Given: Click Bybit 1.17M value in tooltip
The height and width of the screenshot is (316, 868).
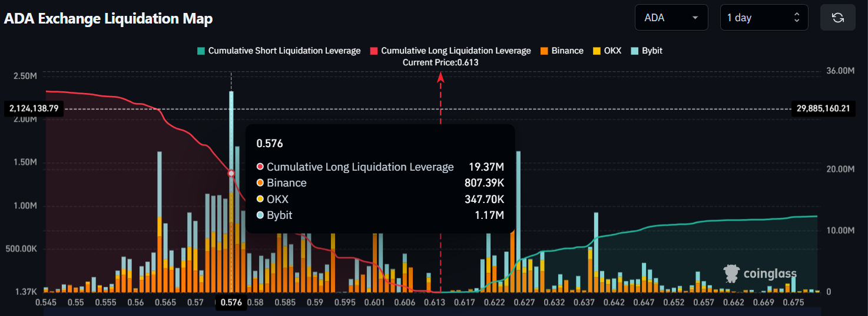Looking at the screenshot, I should [490, 215].
